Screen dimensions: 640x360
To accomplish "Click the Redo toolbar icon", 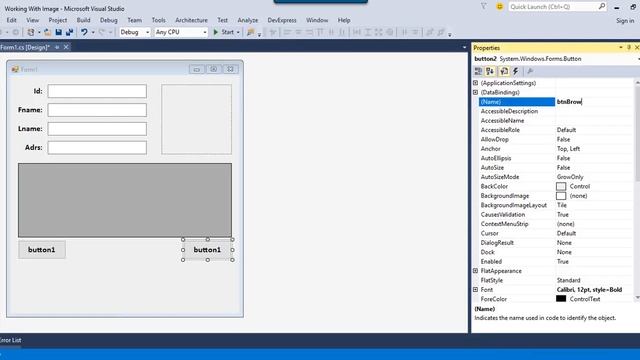I will click(102, 32).
